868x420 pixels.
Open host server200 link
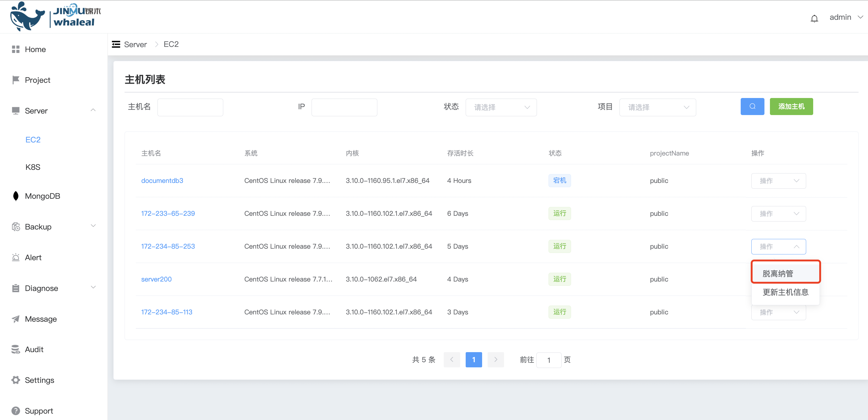[x=156, y=279]
